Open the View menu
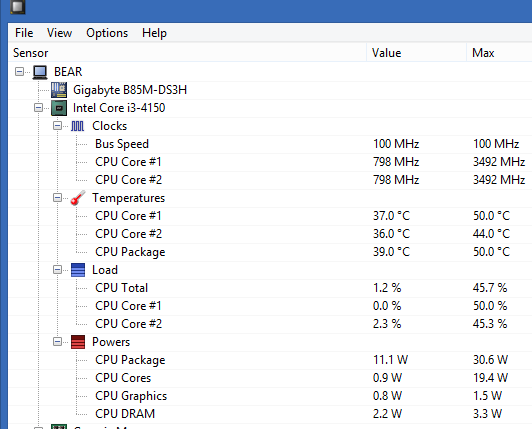 point(59,33)
